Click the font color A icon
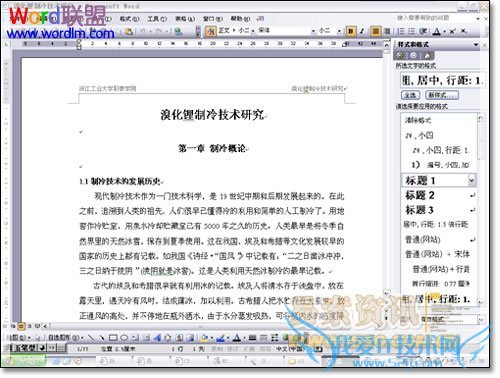500x378 pixels. click(436, 31)
